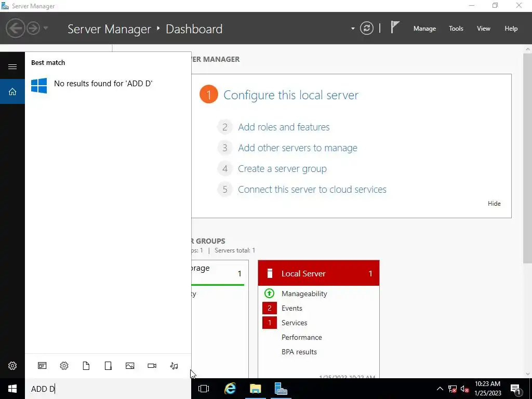Viewport: 532px width, 399px height.
Task: Open search settings gear in left sidebar
Action: click(12, 366)
